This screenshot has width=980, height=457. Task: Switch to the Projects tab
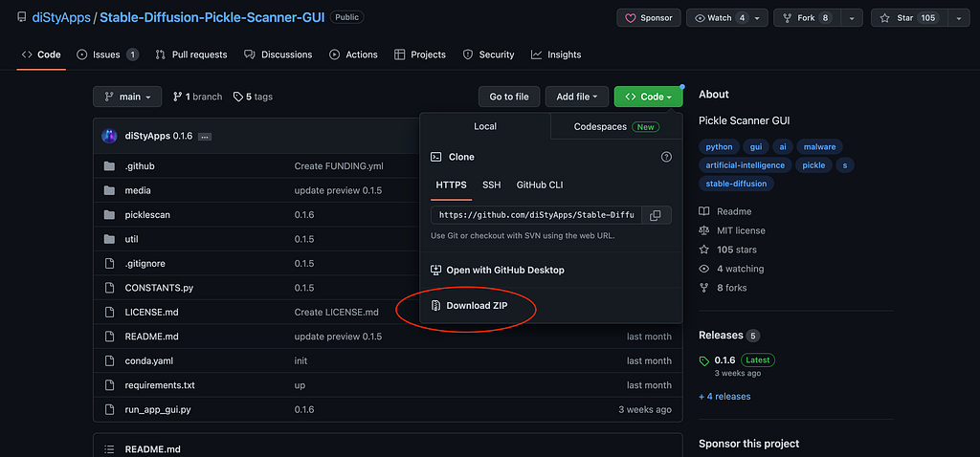pyautogui.click(x=420, y=54)
